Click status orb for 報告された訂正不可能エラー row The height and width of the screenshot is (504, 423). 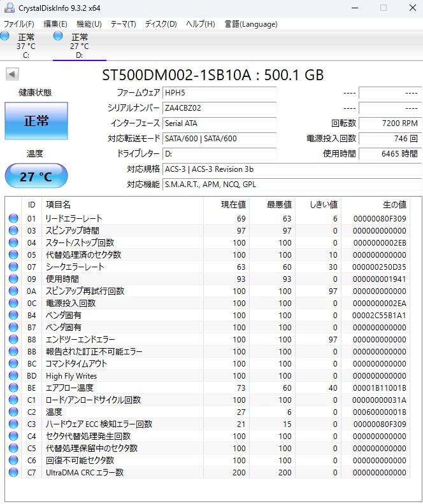tap(13, 352)
